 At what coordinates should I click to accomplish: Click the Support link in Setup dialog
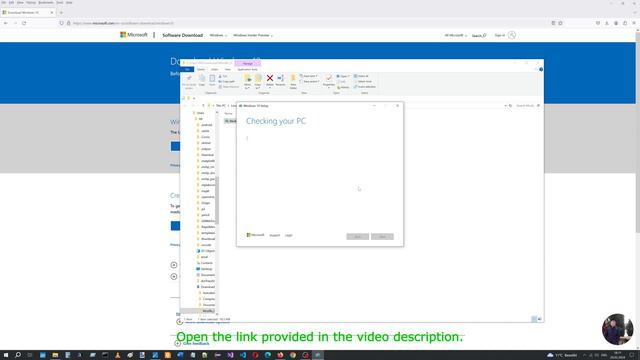point(275,236)
